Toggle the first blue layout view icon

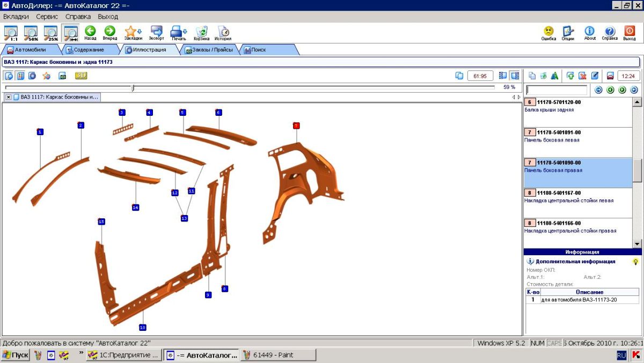pyautogui.click(x=503, y=76)
